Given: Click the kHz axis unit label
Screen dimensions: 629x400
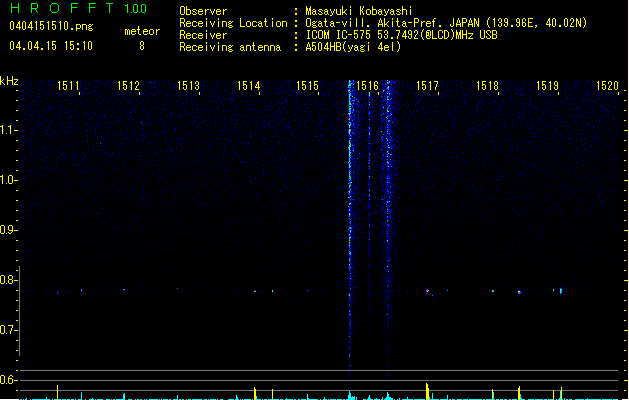Looking at the screenshot, I should pyautogui.click(x=9, y=81).
